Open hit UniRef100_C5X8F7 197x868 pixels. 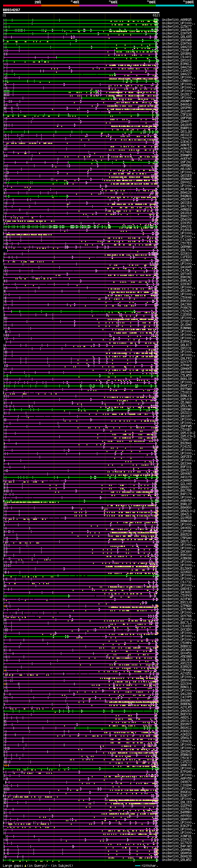177,50
